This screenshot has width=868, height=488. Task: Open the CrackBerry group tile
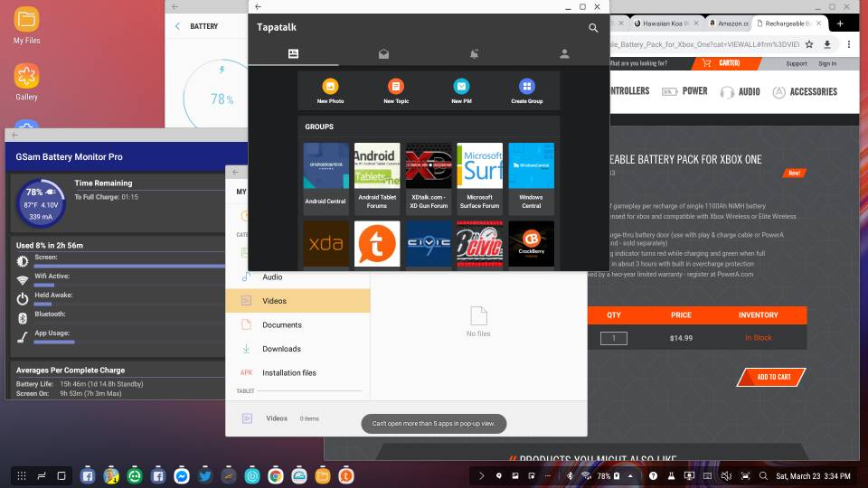531,244
